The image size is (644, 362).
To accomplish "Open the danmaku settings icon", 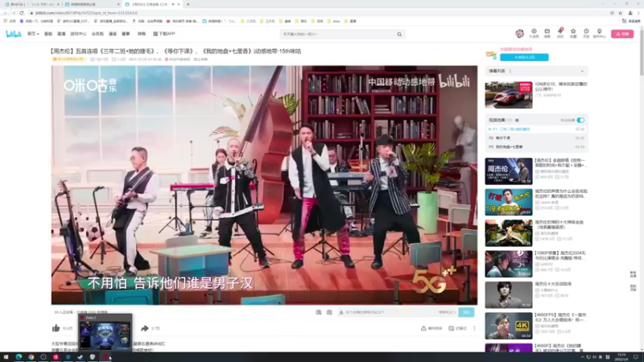I will click(329, 312).
